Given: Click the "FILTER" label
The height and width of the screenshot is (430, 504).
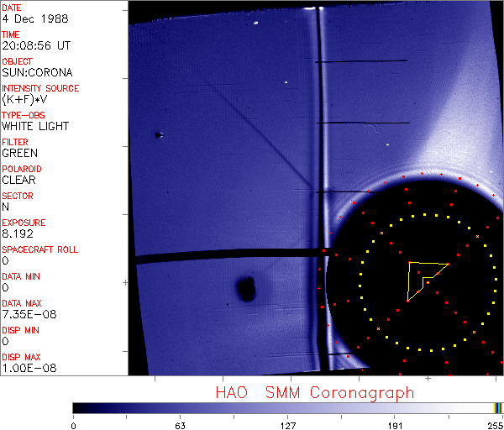Looking at the screenshot, I should (15, 142).
